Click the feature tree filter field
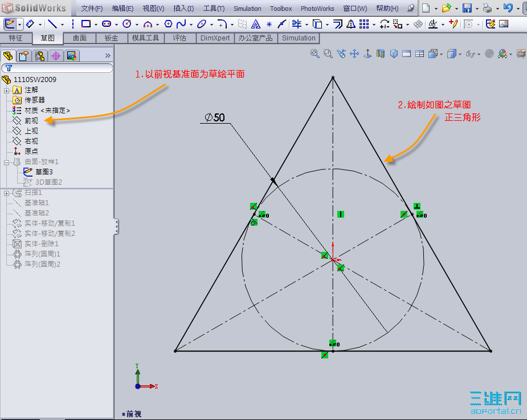Viewport: 527px width, 420px height. [57, 68]
